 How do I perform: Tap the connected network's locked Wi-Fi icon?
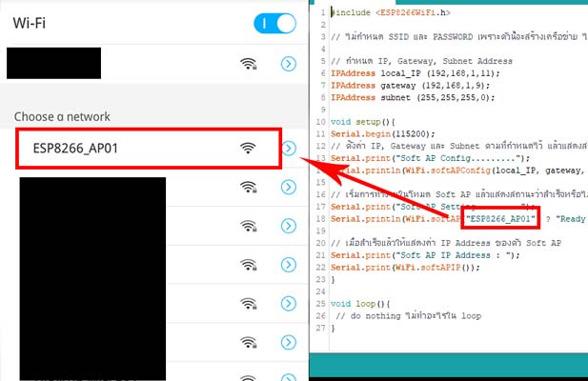click(250, 64)
